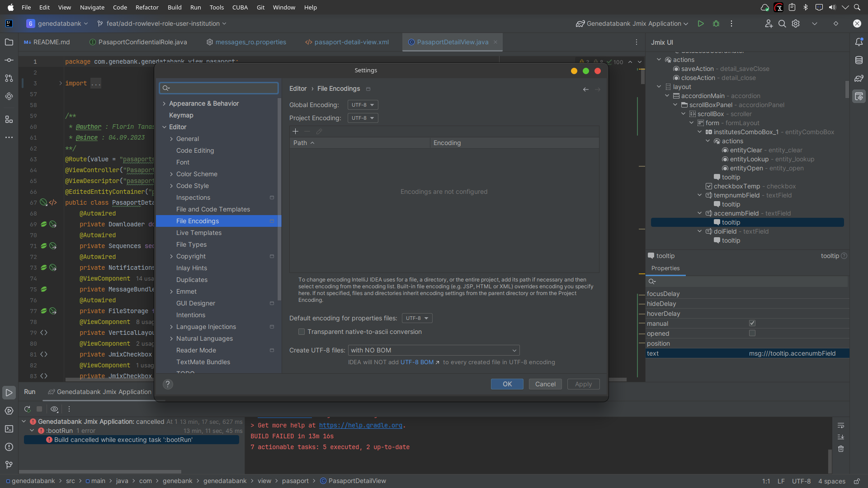Add a path with the plus icon
Screen dimensions: 868x488
296,131
